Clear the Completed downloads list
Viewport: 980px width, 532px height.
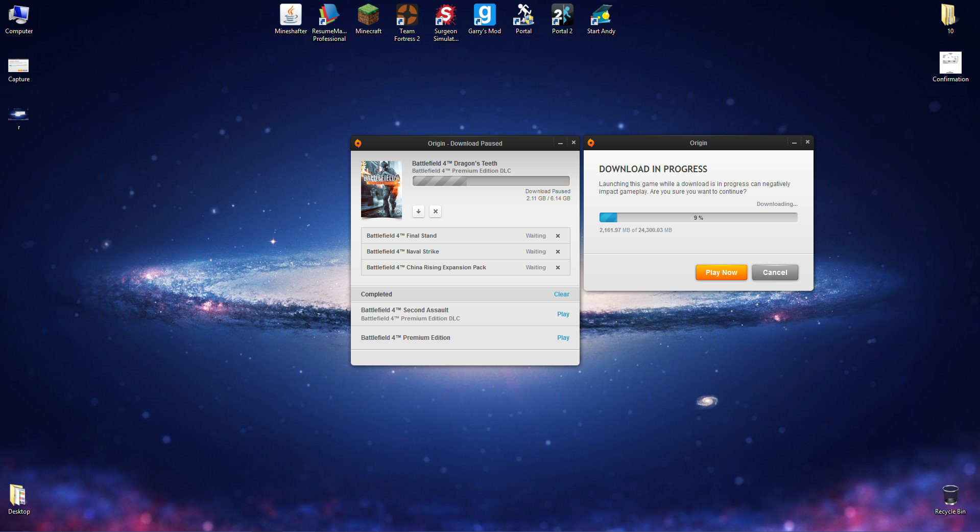[561, 294]
